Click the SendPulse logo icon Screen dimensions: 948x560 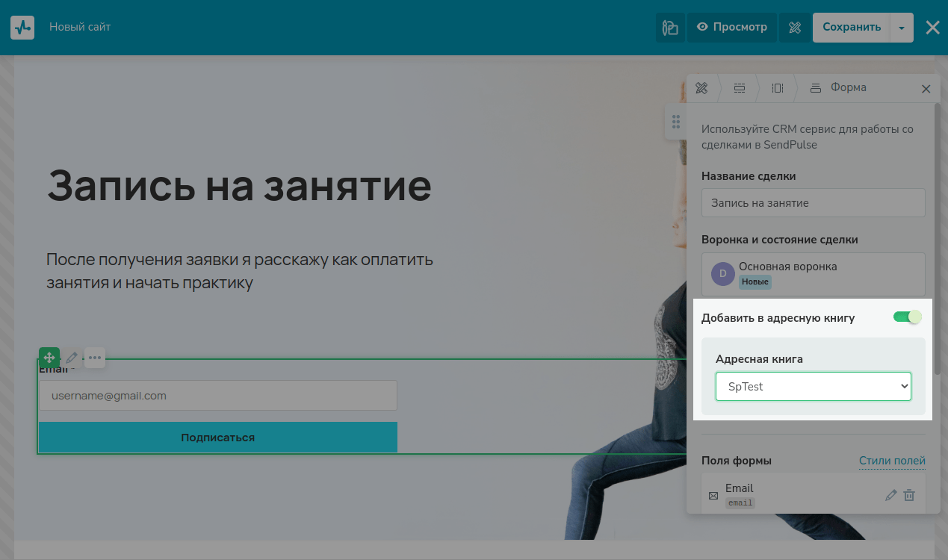tap(22, 28)
